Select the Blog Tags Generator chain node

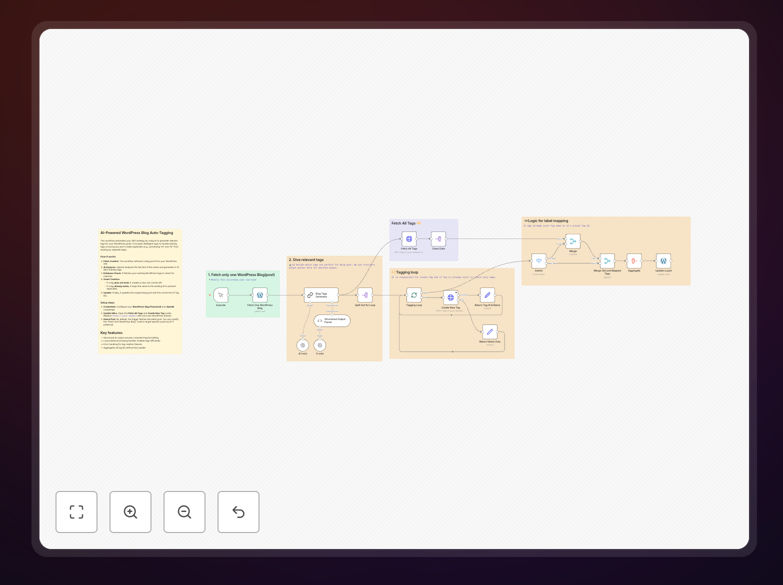[321, 295]
